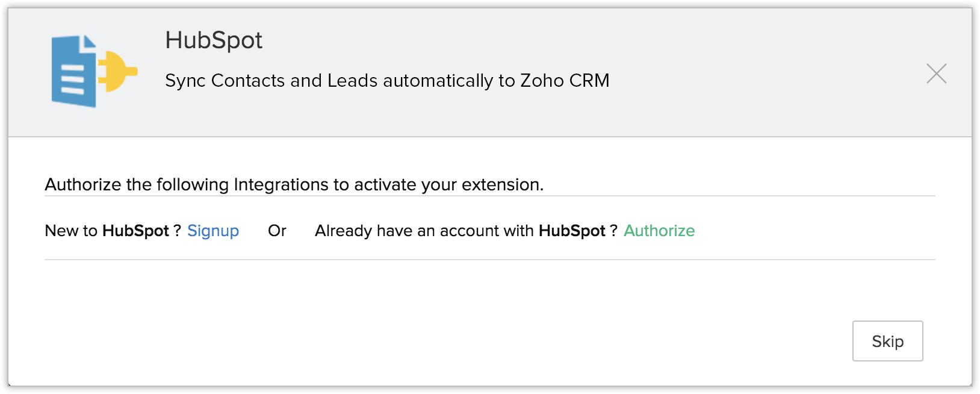
Task: Click the word 'Integrations' in the instruction
Action: tap(281, 184)
